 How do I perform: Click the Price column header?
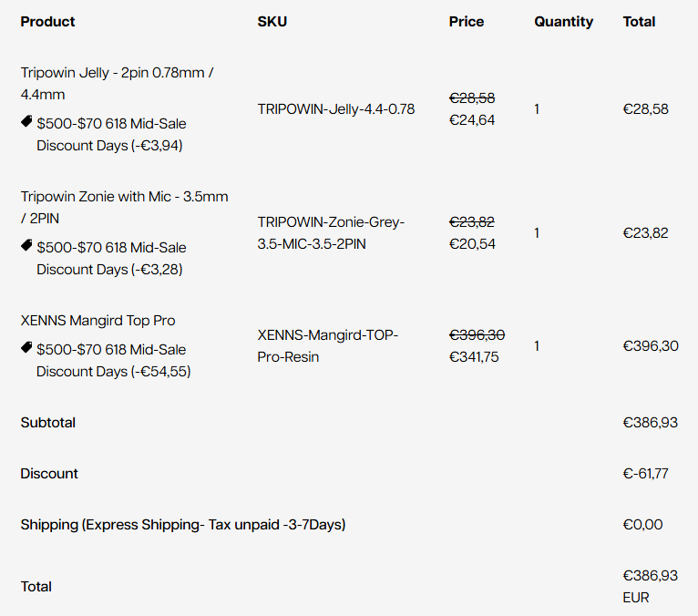[x=466, y=21]
